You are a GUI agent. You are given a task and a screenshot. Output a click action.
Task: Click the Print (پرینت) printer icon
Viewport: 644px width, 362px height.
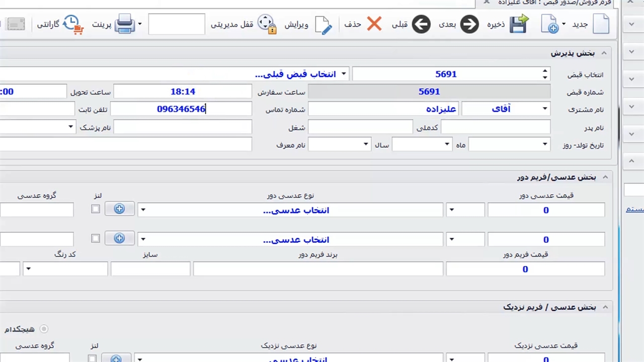pyautogui.click(x=124, y=24)
